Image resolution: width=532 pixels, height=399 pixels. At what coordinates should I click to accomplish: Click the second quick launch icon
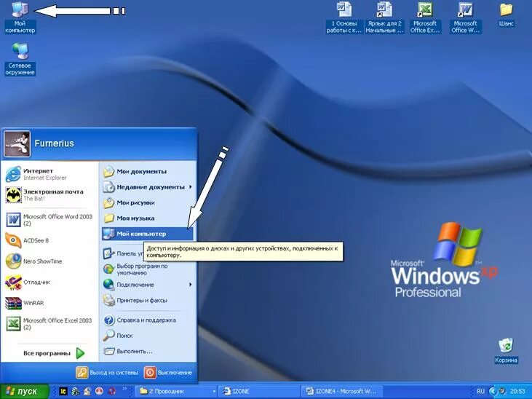click(75, 392)
